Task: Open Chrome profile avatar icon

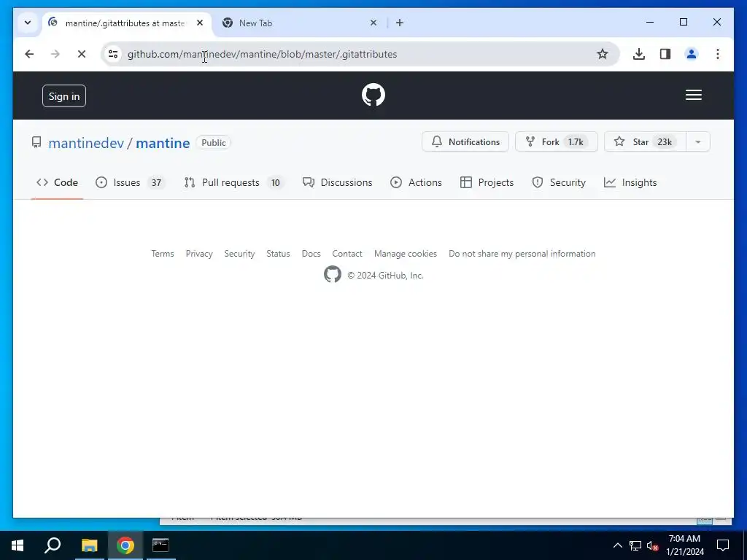Action: coord(692,54)
